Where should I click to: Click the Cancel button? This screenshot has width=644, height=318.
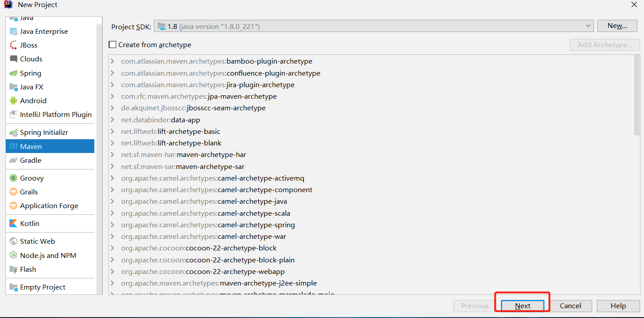[x=571, y=306]
